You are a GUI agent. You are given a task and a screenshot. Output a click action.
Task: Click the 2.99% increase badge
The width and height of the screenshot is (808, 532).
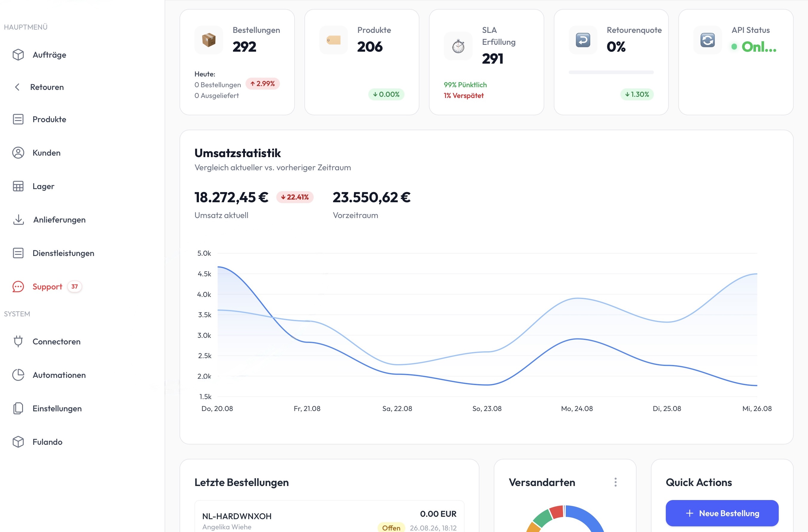coord(263,84)
